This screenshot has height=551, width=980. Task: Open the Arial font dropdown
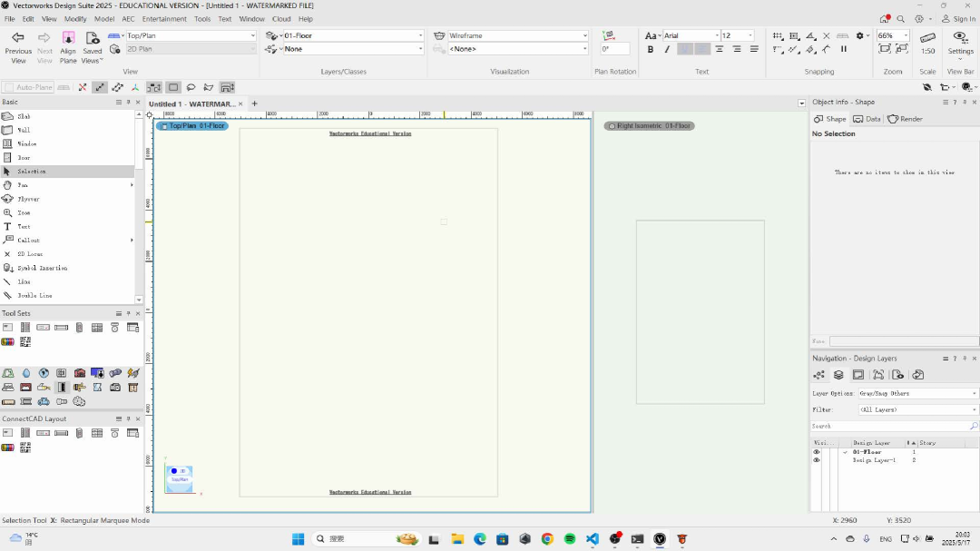point(690,36)
